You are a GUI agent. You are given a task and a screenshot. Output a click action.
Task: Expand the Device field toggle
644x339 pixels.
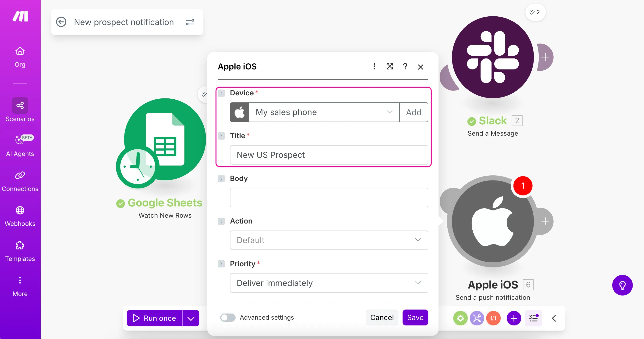click(221, 93)
